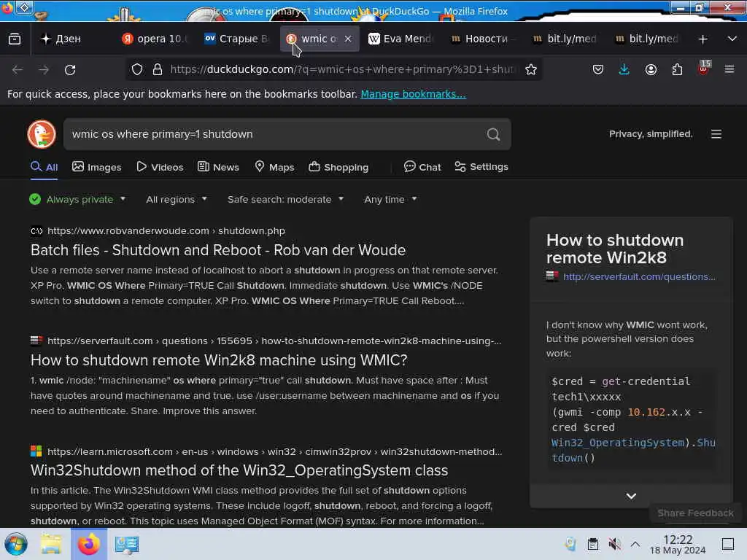
Task: Switch to the Eva Mend tab
Action: 401,39
